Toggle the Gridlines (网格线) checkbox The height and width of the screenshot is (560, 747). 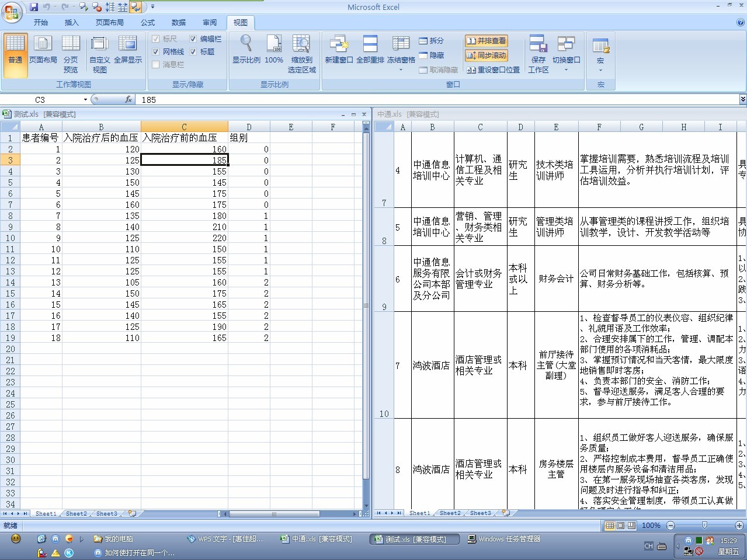[x=156, y=52]
